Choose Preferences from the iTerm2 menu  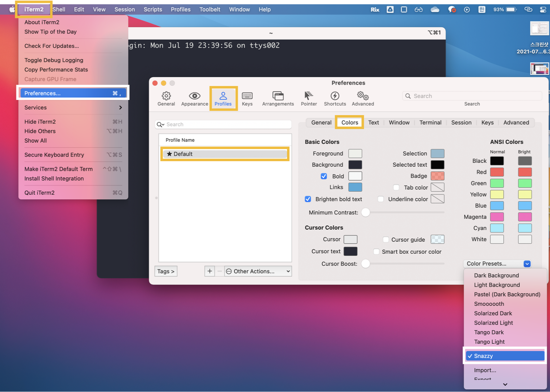pos(73,93)
